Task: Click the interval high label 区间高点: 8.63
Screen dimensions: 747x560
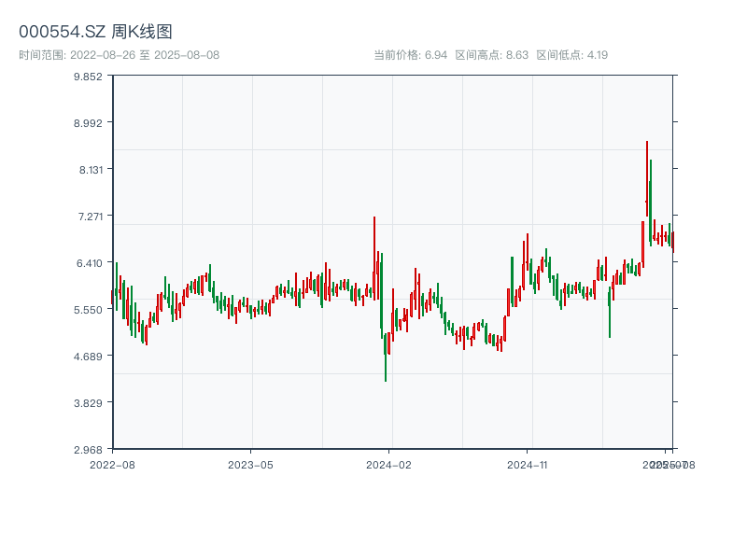Action: pyautogui.click(x=492, y=55)
